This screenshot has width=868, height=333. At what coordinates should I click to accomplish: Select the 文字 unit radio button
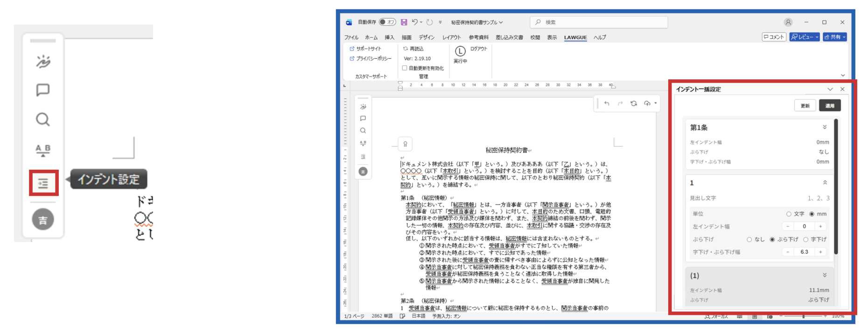point(789,214)
